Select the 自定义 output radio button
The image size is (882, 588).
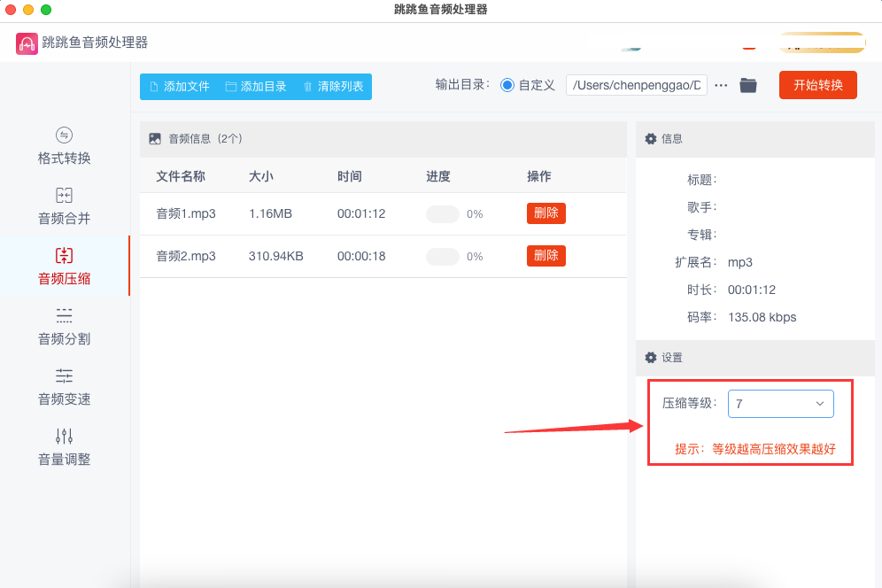(x=507, y=86)
